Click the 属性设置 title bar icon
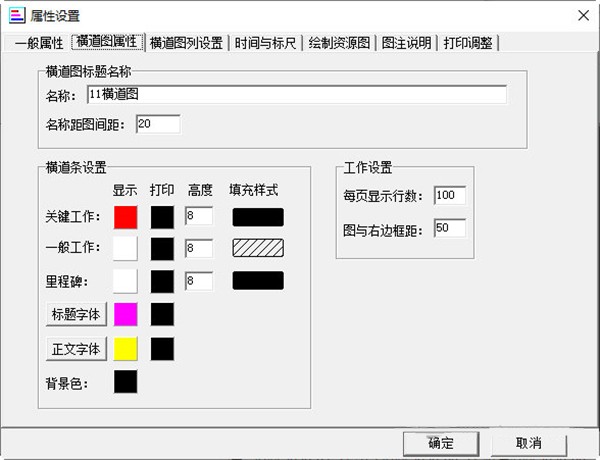Viewport: 600px width, 460px height. [17, 16]
